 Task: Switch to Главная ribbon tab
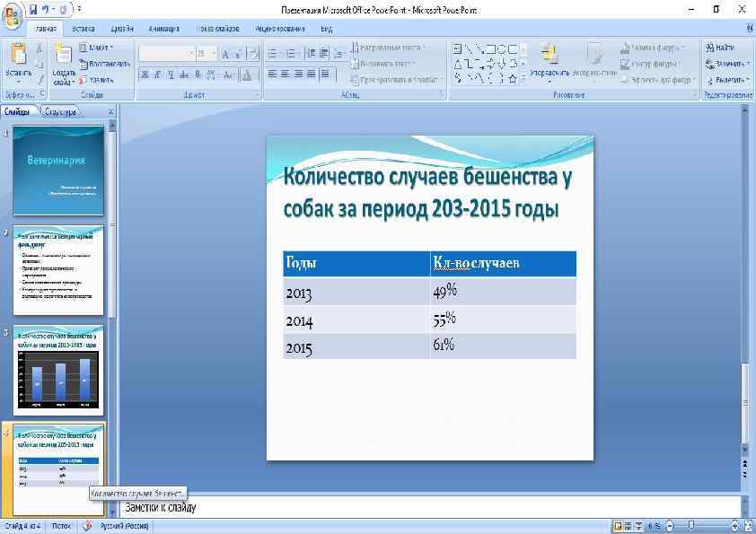point(46,29)
